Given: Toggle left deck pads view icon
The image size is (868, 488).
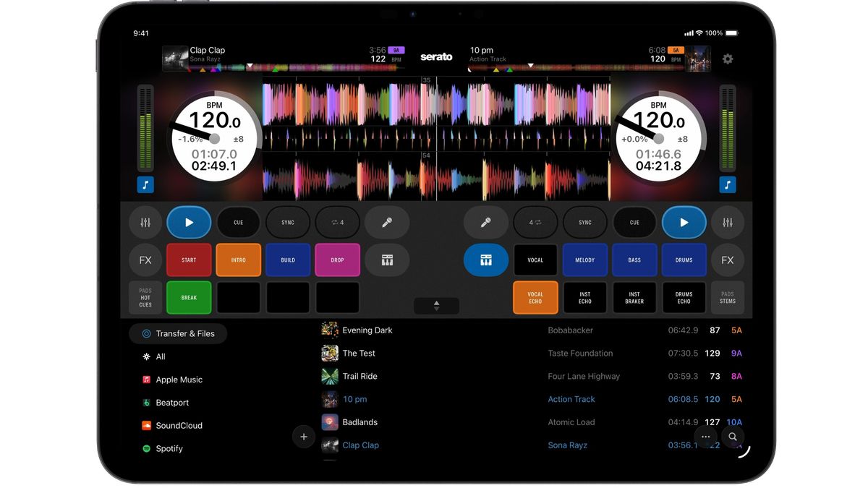Looking at the screenshot, I should 387,260.
